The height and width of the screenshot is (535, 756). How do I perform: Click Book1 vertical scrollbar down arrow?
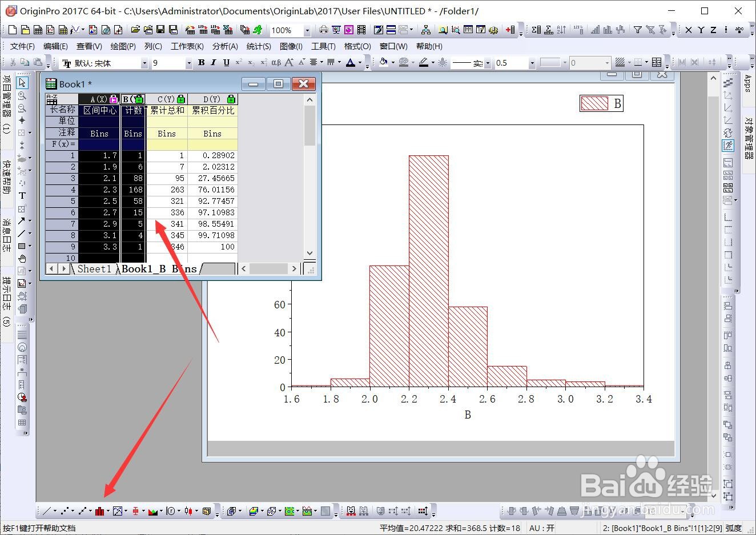(x=310, y=253)
